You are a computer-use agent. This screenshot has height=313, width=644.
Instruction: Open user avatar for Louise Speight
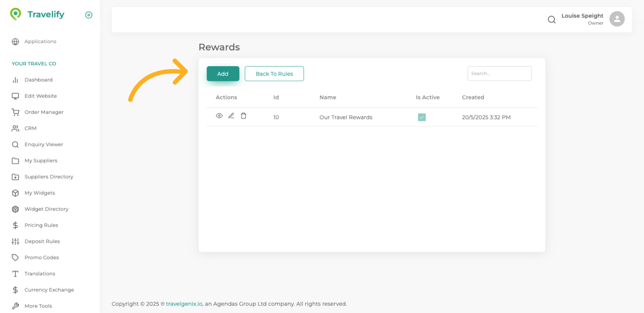pyautogui.click(x=616, y=19)
